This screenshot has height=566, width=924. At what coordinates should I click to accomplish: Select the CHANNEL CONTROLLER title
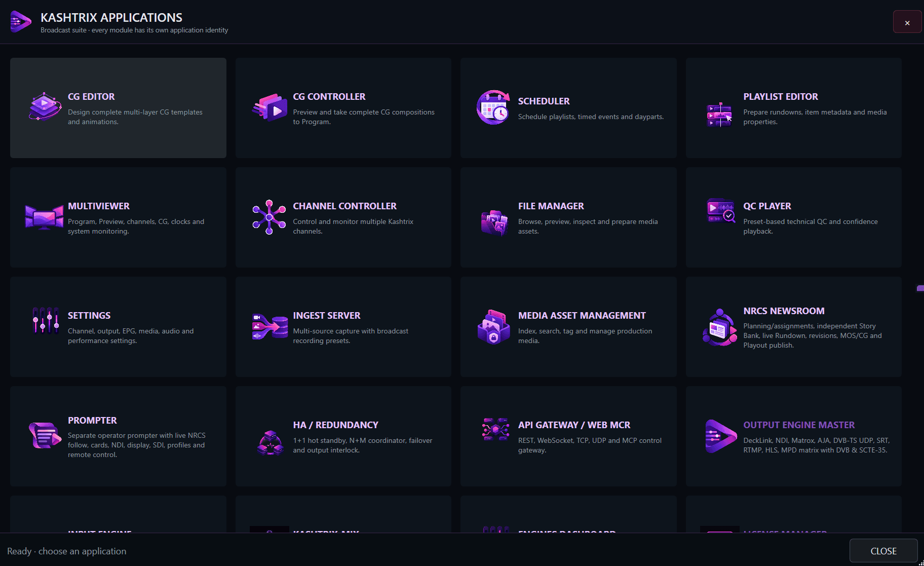pyautogui.click(x=344, y=206)
